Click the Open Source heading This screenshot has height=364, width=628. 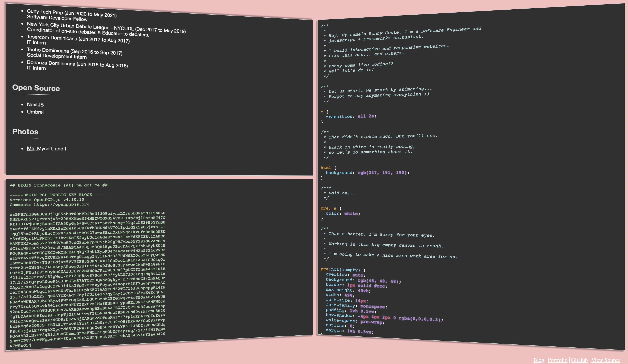click(x=36, y=88)
